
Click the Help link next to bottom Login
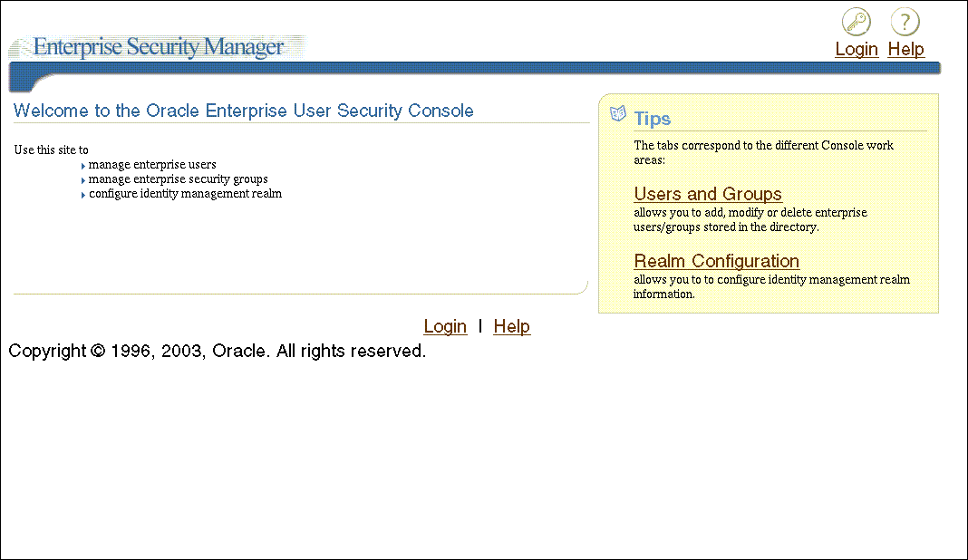tap(511, 326)
